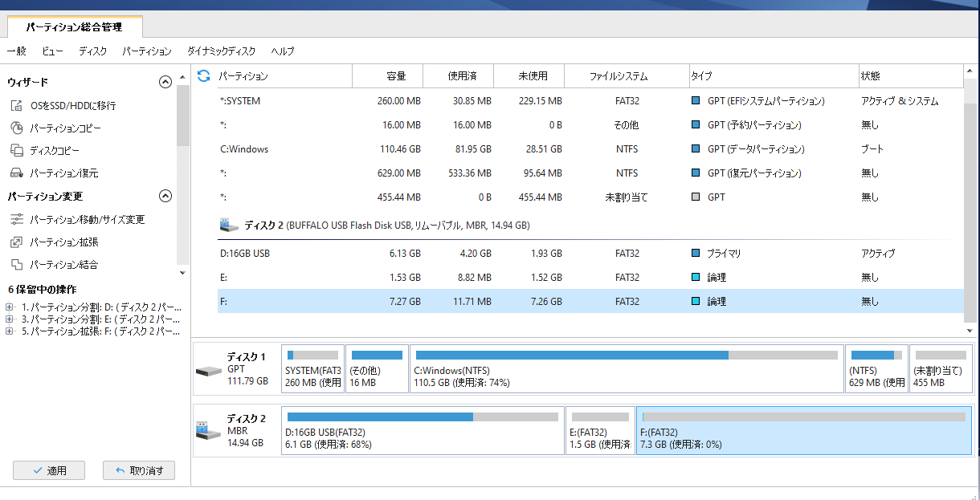Click the cyan type square of F: row
The width and height of the screenshot is (980, 500).
(696, 301)
